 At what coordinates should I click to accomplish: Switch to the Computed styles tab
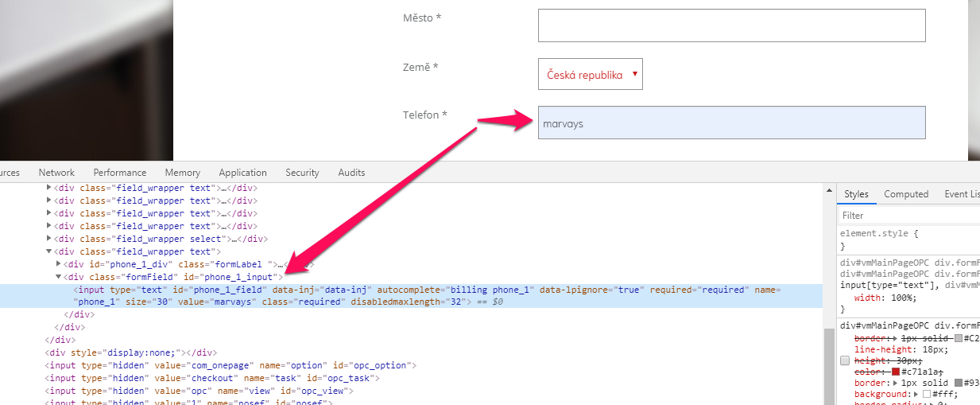click(x=906, y=194)
